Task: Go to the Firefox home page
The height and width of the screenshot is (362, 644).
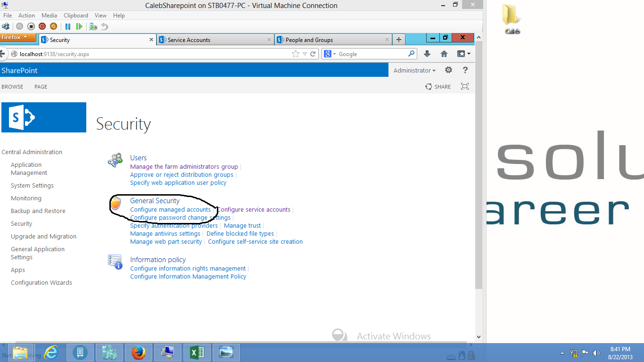Action: [444, 54]
